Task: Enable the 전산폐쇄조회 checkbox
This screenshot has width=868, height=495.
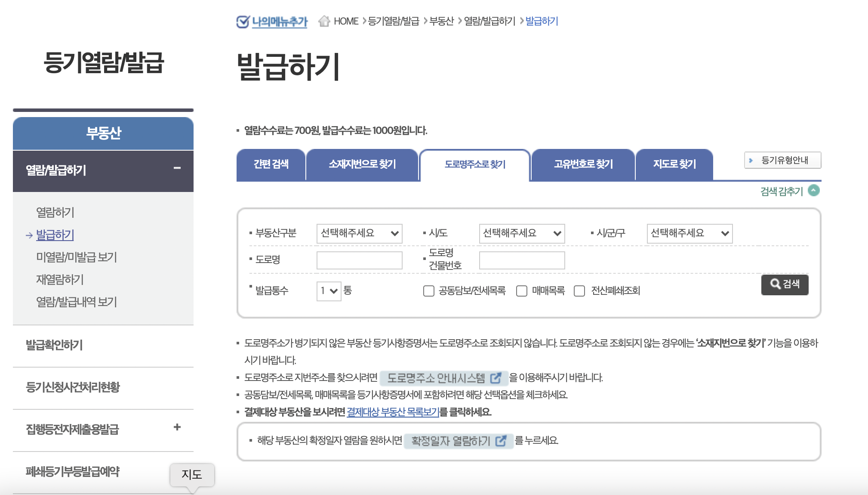Action: point(580,291)
